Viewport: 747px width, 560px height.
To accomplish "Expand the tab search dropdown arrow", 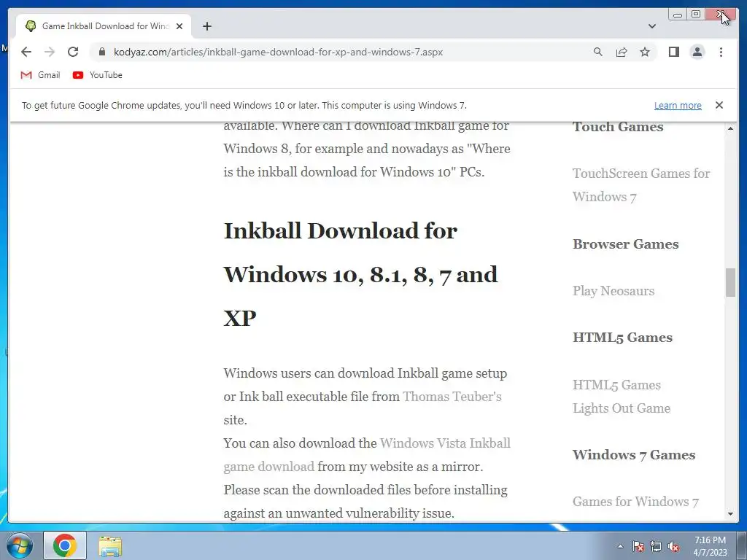I will point(651,26).
